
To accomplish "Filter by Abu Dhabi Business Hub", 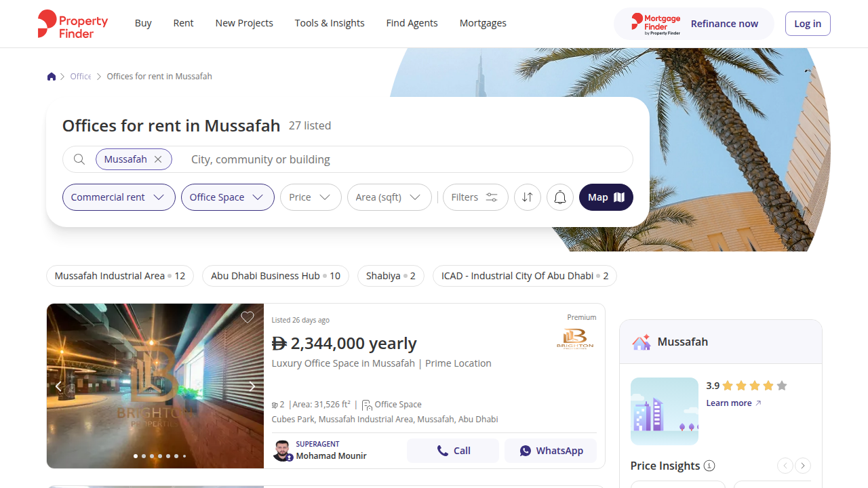I will [x=275, y=276].
